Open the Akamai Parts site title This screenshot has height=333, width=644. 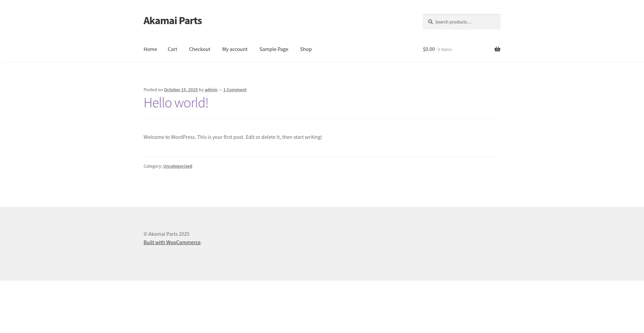pos(172,21)
